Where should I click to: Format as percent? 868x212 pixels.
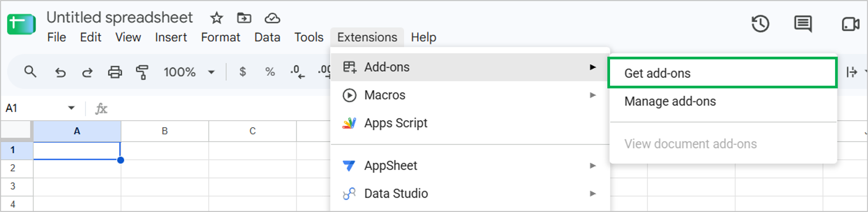pyautogui.click(x=270, y=72)
